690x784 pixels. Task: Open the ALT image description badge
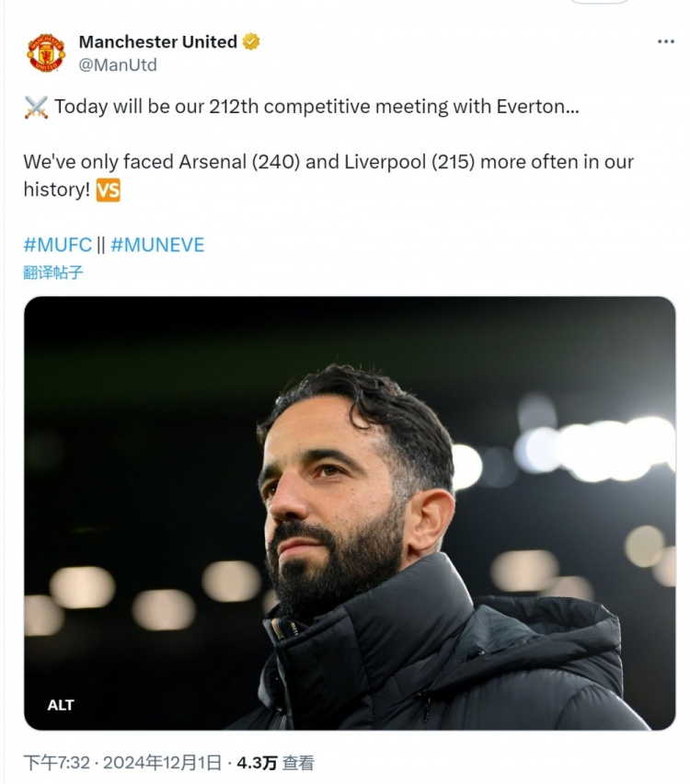(61, 705)
